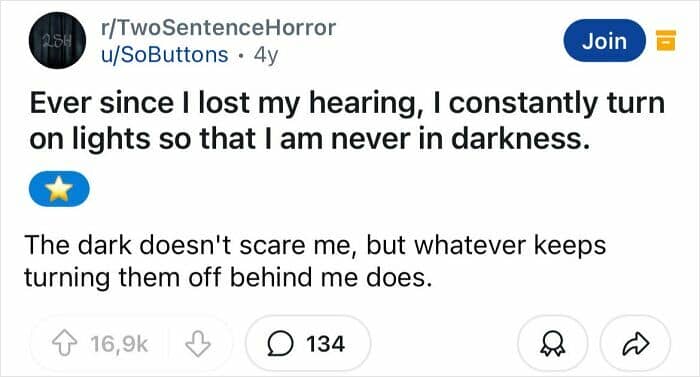Upvote the post with the up arrow
Image resolution: width=700 pixels, height=377 pixels.
tap(64, 343)
